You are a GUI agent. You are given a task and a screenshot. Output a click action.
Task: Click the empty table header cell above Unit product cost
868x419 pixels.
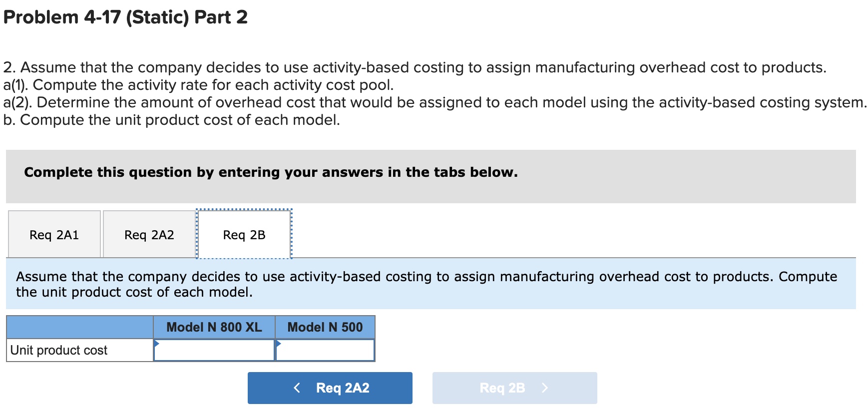click(79, 327)
